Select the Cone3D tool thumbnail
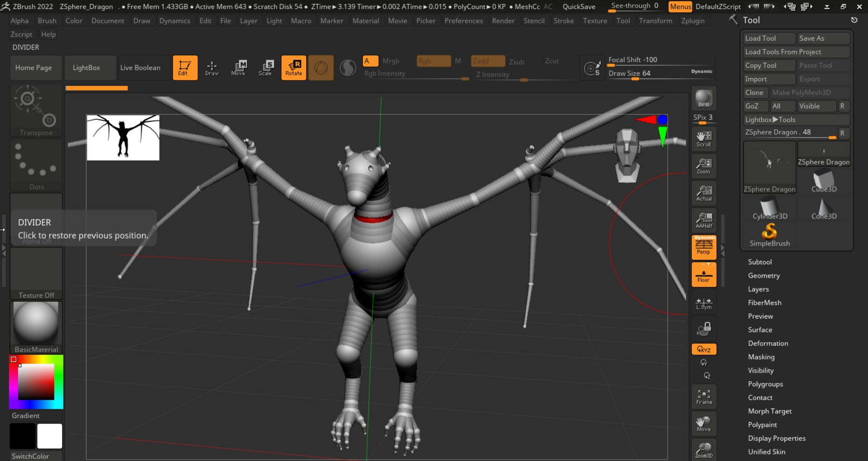Viewport: 868px width, 461px height. pos(824,208)
